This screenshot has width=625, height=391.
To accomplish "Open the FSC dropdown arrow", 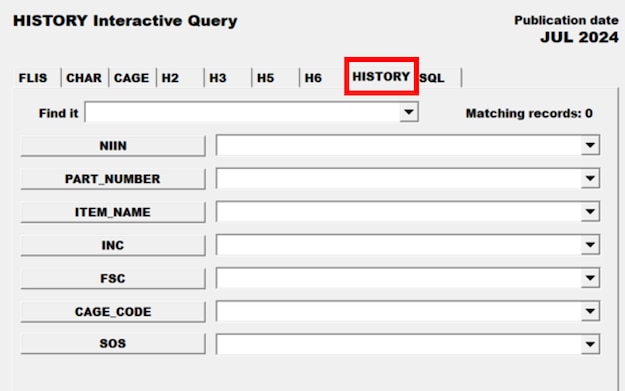I will 590,277.
